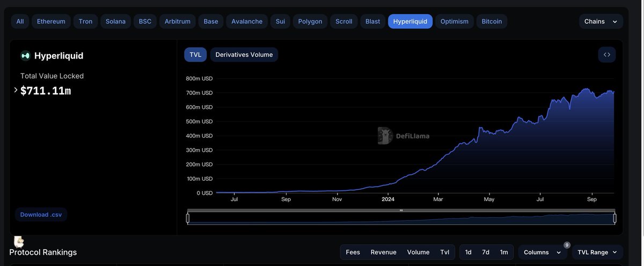The image size is (644, 266).
Task: Show the Tvl column group
Action: [445, 252]
